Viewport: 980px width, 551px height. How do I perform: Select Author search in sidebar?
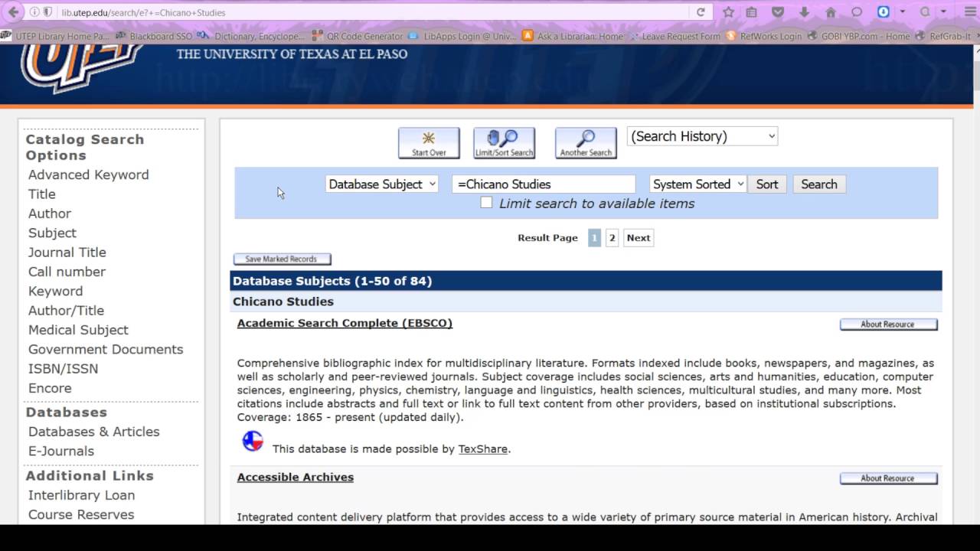point(50,214)
